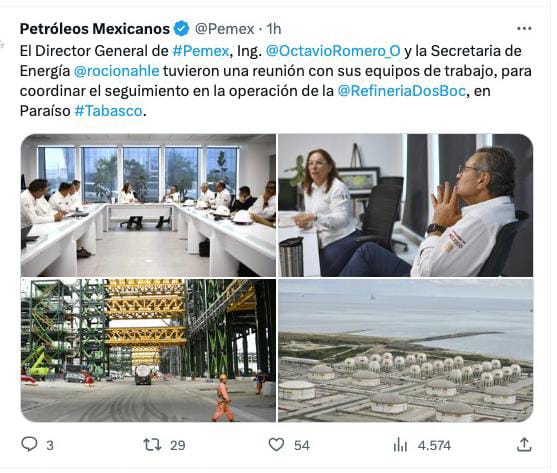Open the meeting room conference table photo
The width and height of the screenshot is (557, 473).
pos(148,205)
